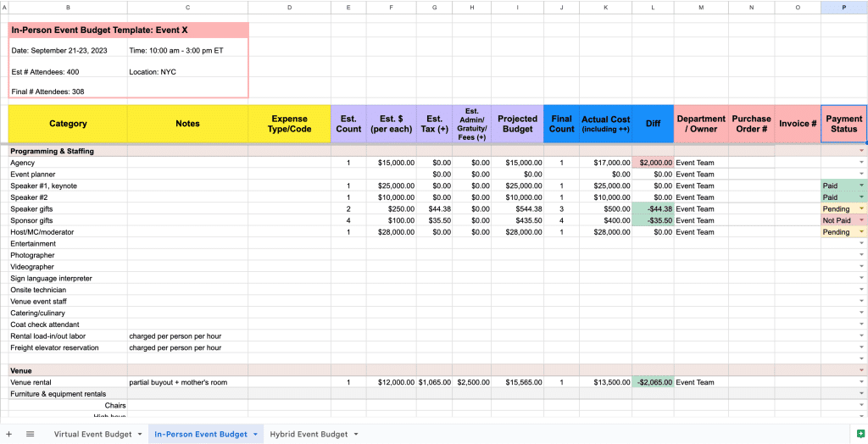Click the Onsite technician cell
This screenshot has width=868, height=444.
coord(68,290)
